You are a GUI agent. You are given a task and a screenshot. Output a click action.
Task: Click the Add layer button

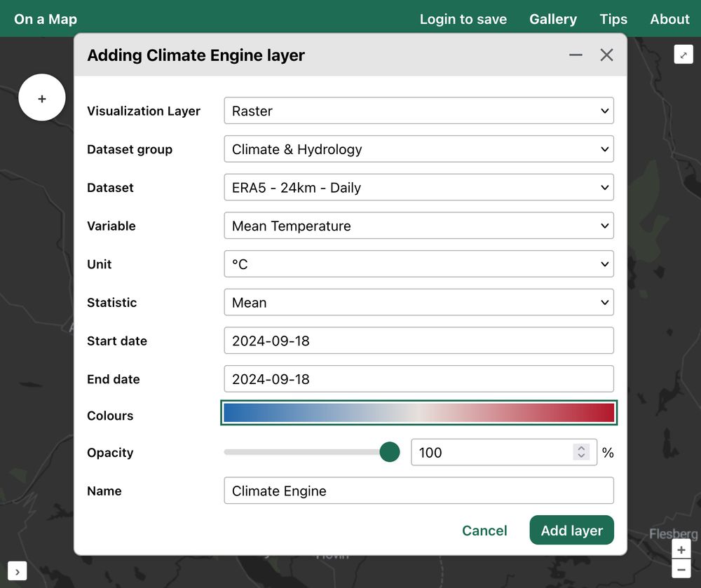pyautogui.click(x=571, y=531)
